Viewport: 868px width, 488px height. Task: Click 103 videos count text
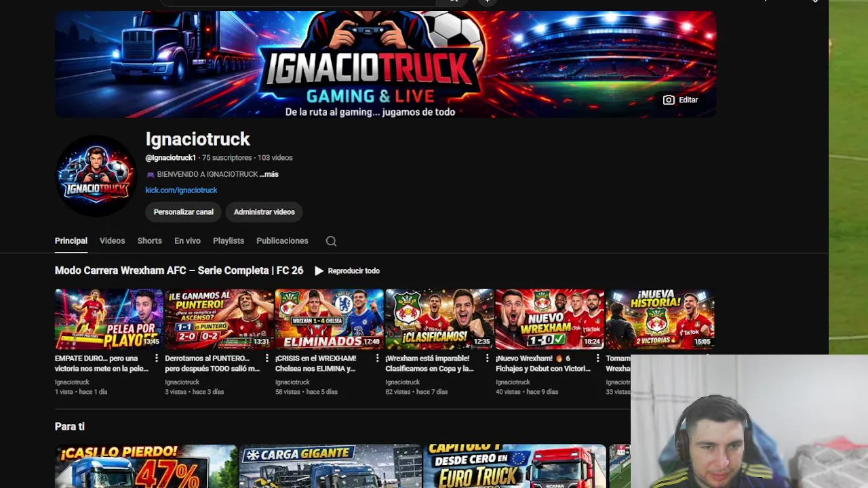pos(275,158)
